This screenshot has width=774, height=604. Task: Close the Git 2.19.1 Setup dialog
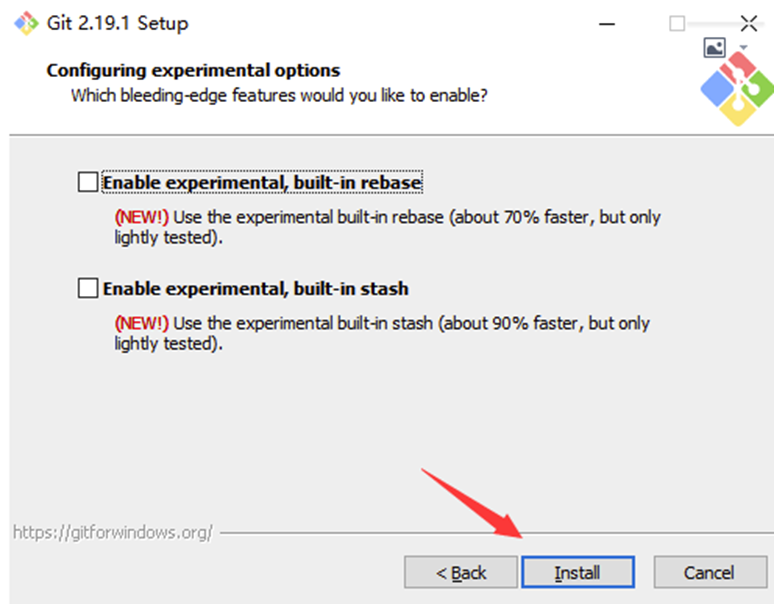[x=748, y=22]
